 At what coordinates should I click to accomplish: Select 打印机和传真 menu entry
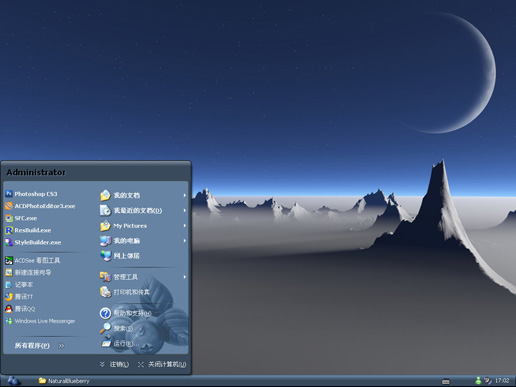pyautogui.click(x=125, y=292)
